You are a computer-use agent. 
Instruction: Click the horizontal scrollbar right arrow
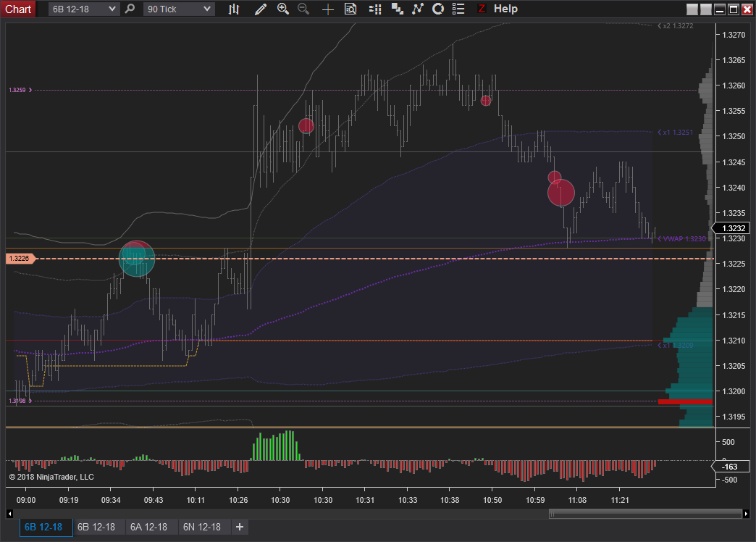coord(747,514)
